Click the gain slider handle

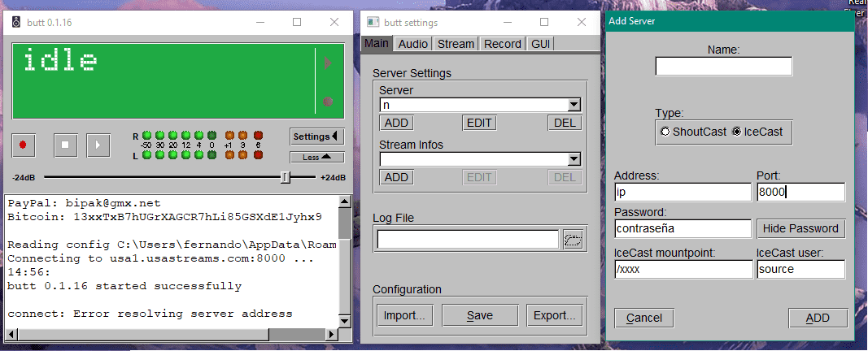(x=285, y=177)
